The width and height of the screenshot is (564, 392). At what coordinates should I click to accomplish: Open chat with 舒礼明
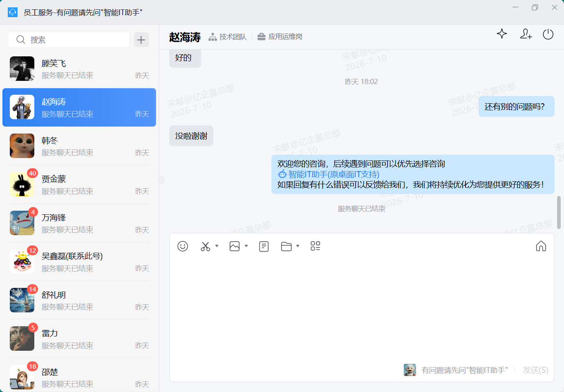point(79,300)
